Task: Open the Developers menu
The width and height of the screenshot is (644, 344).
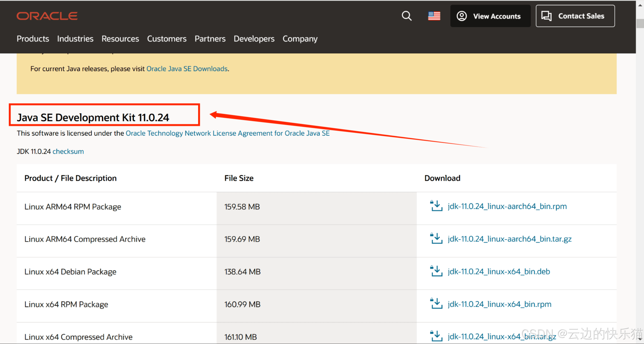Action: pos(254,39)
